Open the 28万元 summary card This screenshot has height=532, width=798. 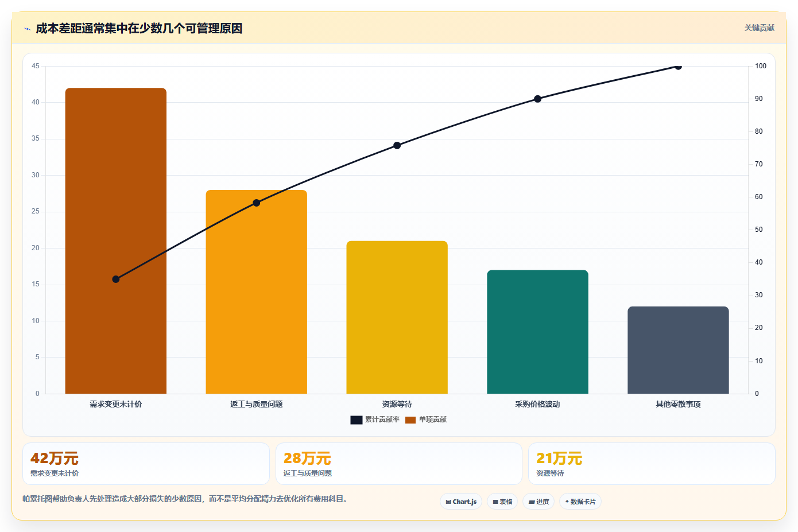pos(399,464)
